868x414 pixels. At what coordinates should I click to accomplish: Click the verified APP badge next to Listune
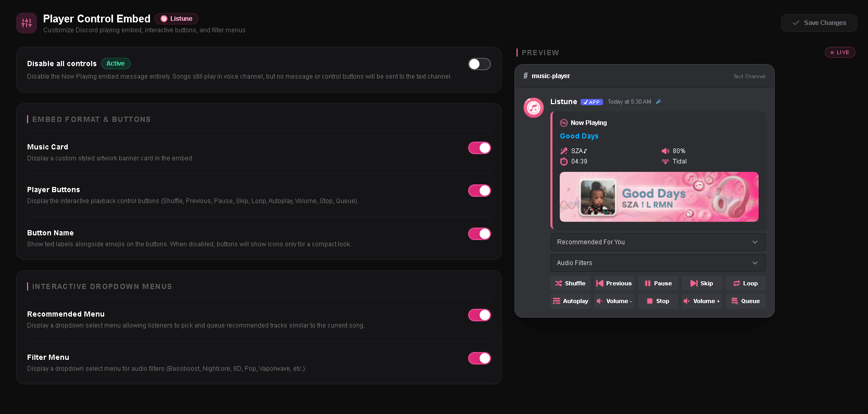592,102
